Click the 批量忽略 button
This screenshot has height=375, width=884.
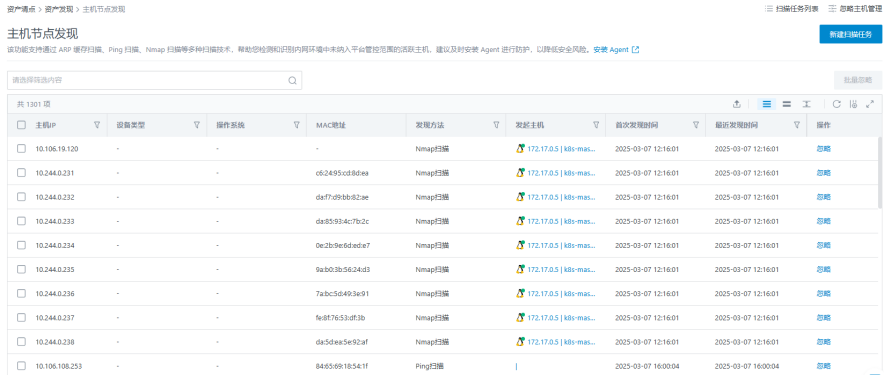[858, 80]
